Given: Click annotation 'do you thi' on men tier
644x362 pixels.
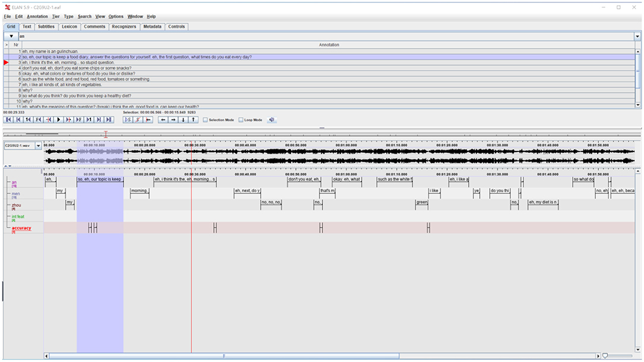Looking at the screenshot, I should 500,191.
